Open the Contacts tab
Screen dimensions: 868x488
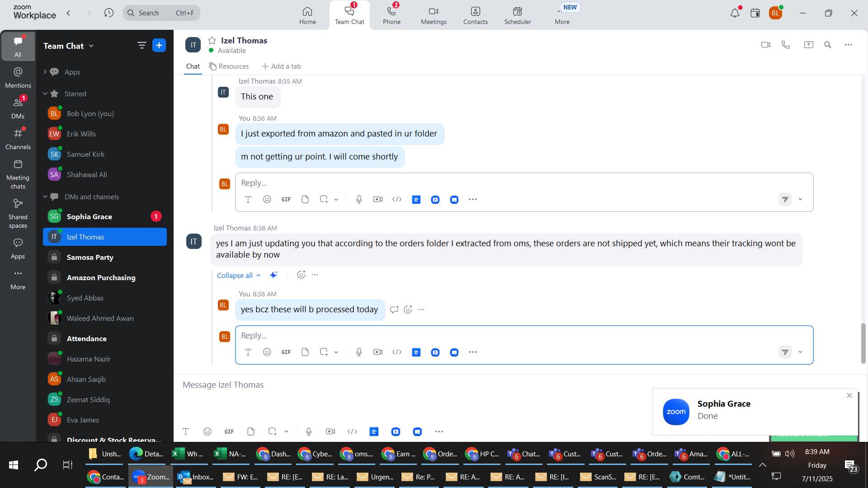tap(475, 15)
